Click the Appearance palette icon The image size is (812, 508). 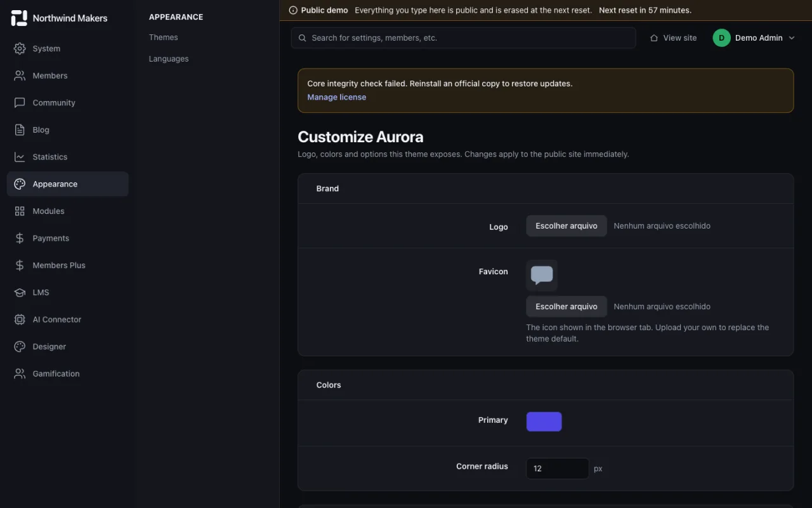tap(20, 184)
